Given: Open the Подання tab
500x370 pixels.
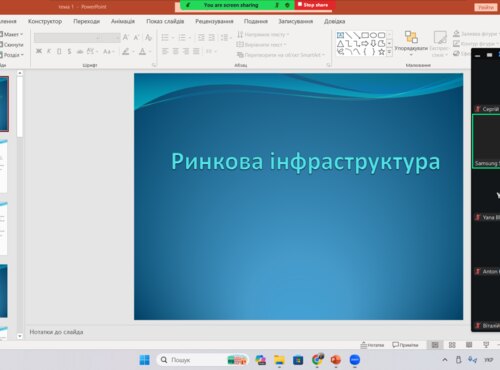Looking at the screenshot, I should pos(256,21).
